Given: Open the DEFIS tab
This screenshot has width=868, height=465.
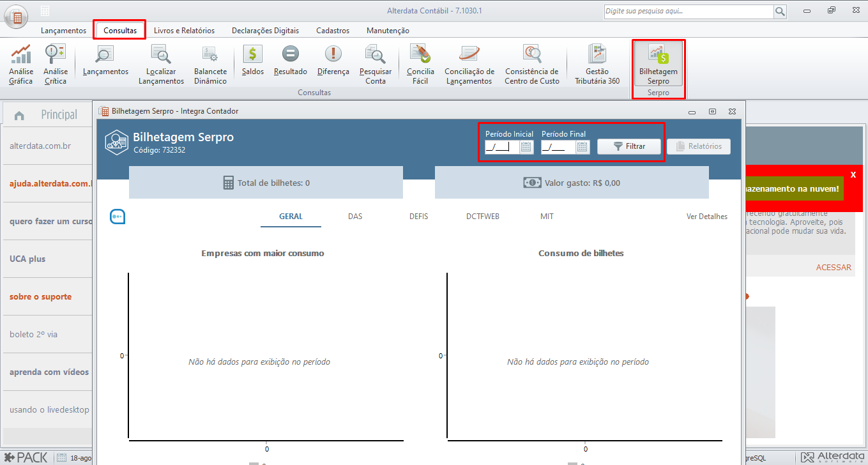Looking at the screenshot, I should 419,217.
